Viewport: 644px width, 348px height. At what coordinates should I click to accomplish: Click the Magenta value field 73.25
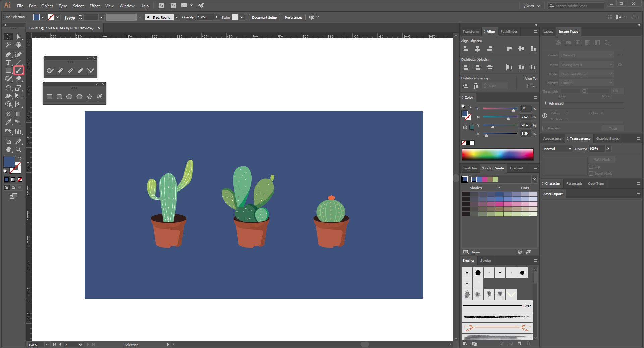coord(526,117)
